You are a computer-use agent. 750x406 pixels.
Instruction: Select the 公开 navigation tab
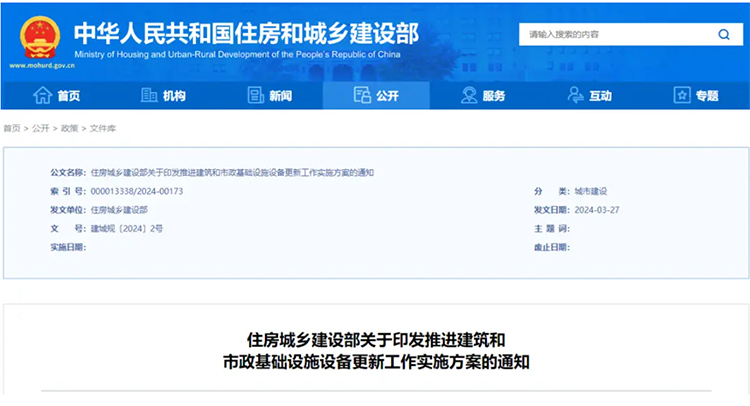tap(376, 96)
